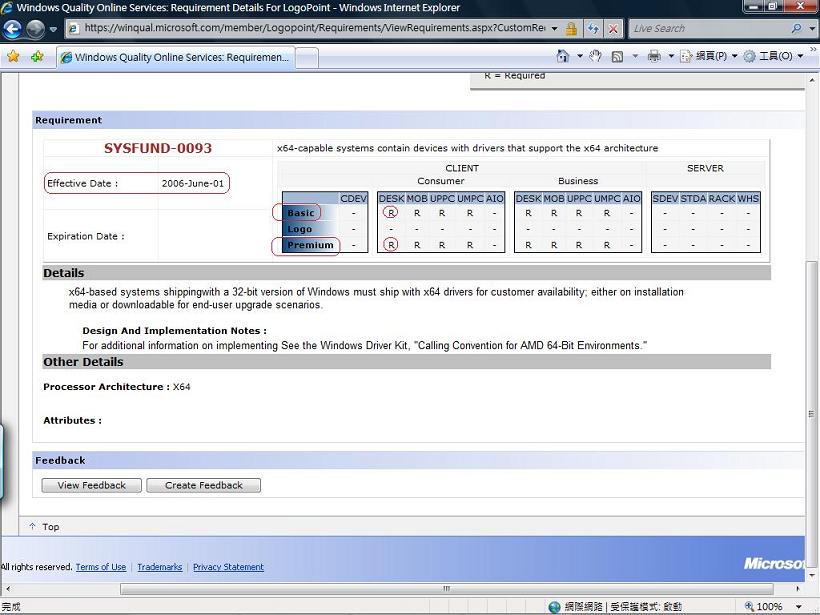The width and height of the screenshot is (820, 615).
Task: Go to the Home page icon
Action: pos(563,56)
